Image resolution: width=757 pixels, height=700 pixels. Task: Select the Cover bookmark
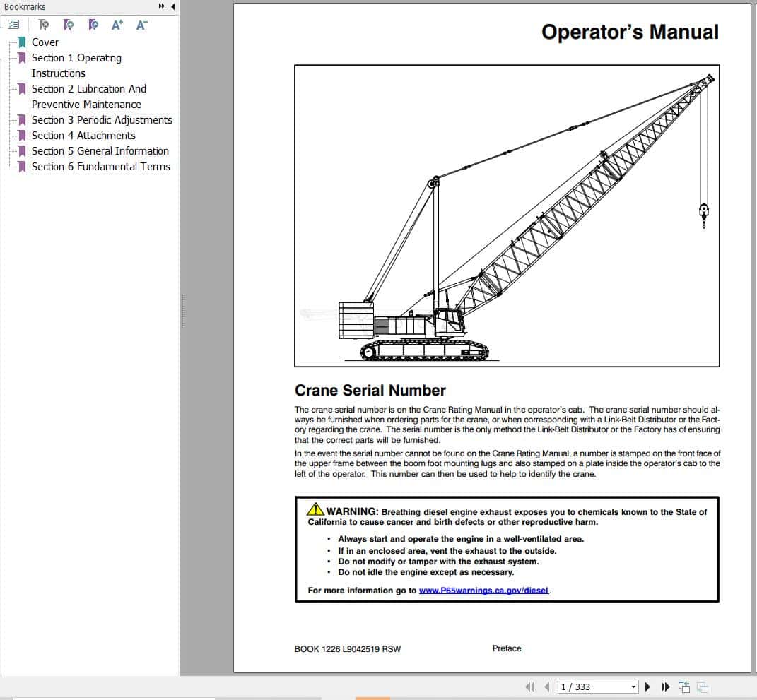pos(45,42)
